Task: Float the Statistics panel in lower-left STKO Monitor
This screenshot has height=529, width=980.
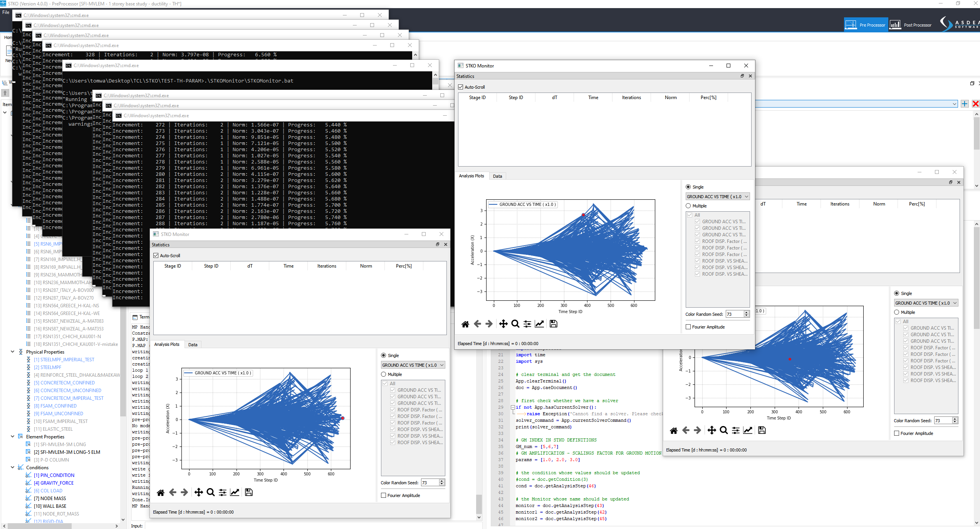Action: tap(438, 244)
